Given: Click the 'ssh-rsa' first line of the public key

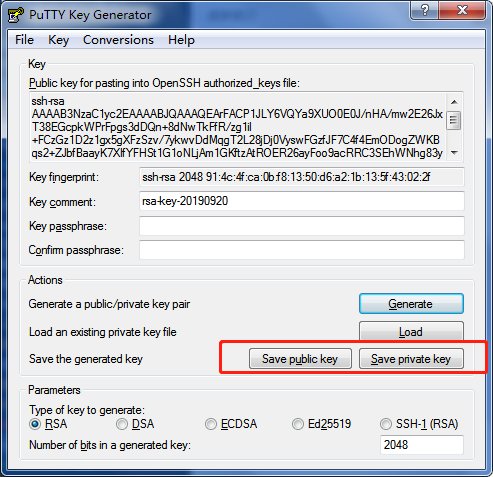Looking at the screenshot, I should tap(48, 101).
